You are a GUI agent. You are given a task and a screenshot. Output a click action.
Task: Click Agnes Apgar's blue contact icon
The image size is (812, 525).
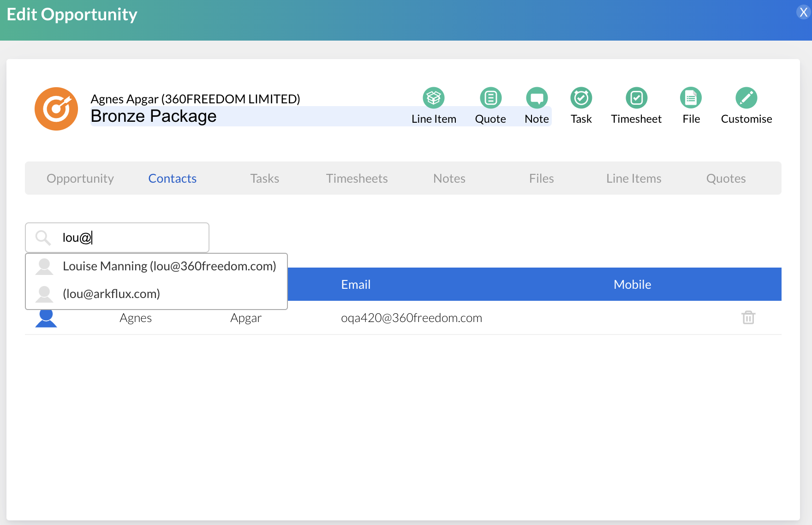tap(45, 317)
